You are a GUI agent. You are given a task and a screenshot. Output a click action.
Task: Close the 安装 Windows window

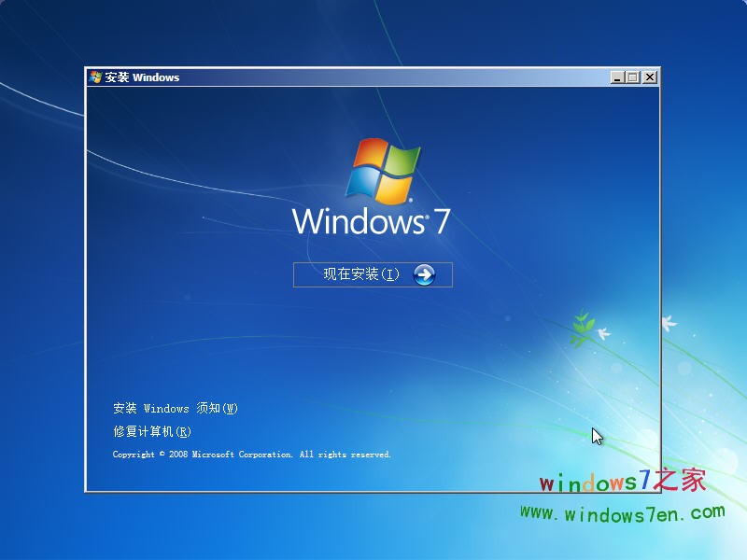tap(647, 77)
